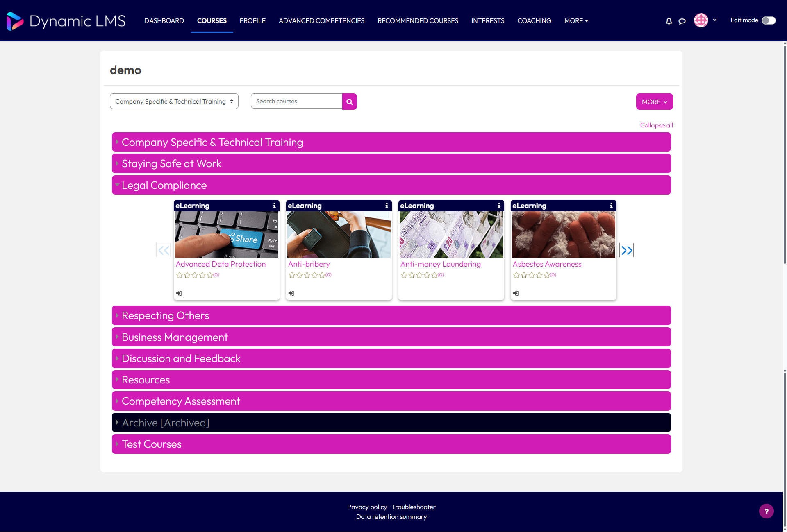Focus the Search courses field
Screen dimensions: 787x532
point(296,101)
